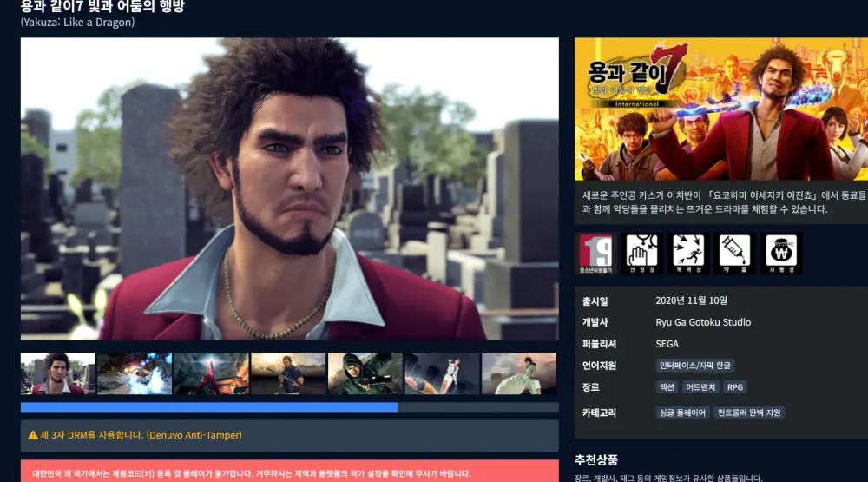Click the 인터페이스/자막 한글 language tag
The width and height of the screenshot is (868, 482).
695,365
